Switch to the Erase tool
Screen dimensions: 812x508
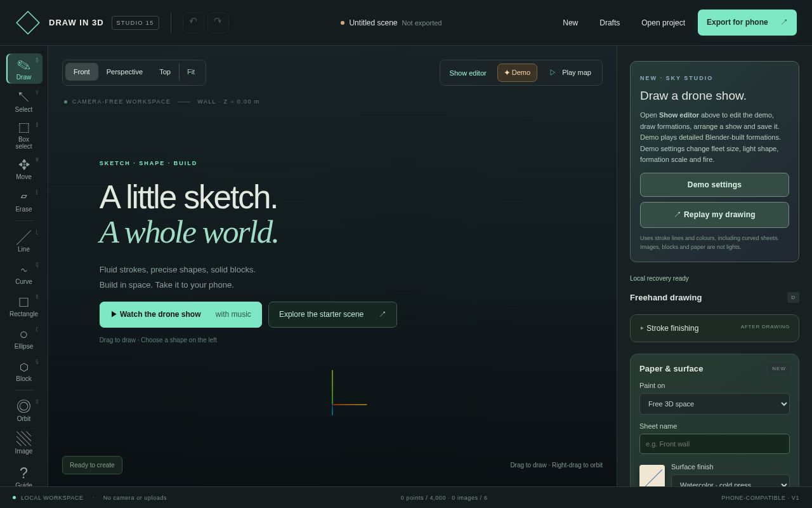(x=24, y=201)
